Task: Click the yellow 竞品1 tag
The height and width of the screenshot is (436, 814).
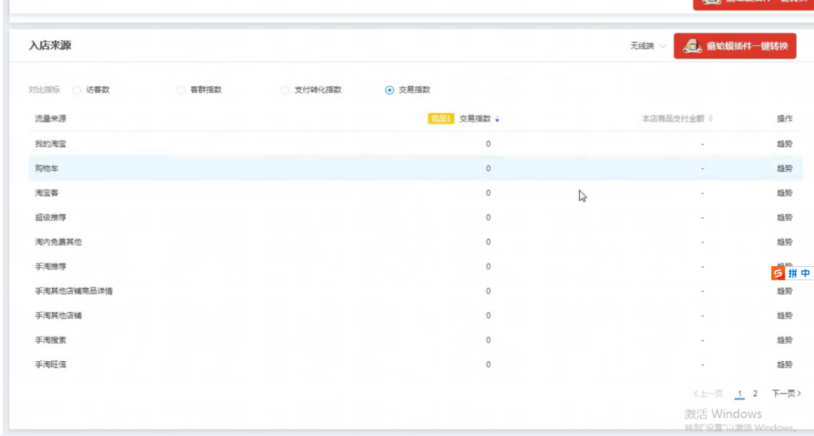Action: pos(441,119)
